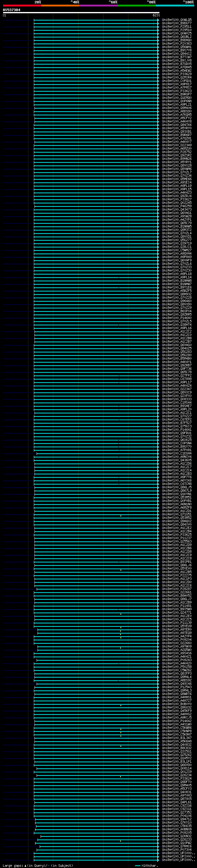Select hit label UniRef100_P29511
This screenshot has height=868, width=197.
pyautogui.click(x=177, y=26)
